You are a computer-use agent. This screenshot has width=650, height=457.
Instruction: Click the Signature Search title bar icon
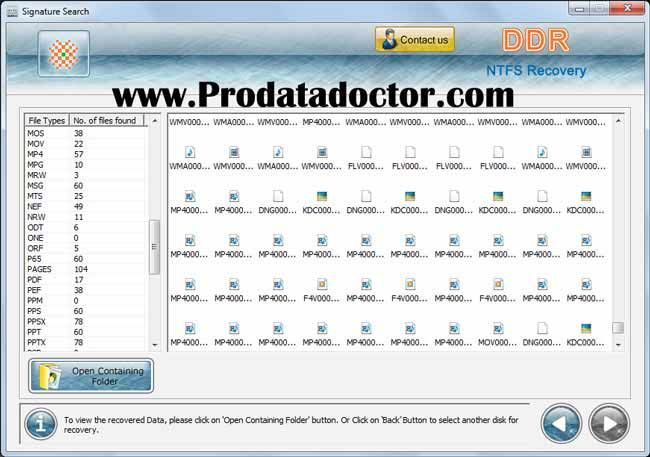(12, 12)
